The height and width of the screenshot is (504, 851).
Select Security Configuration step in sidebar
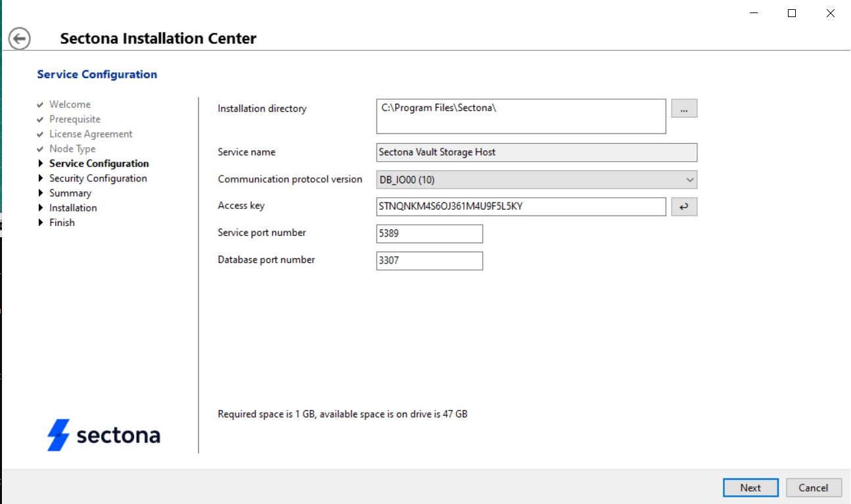[x=98, y=178]
